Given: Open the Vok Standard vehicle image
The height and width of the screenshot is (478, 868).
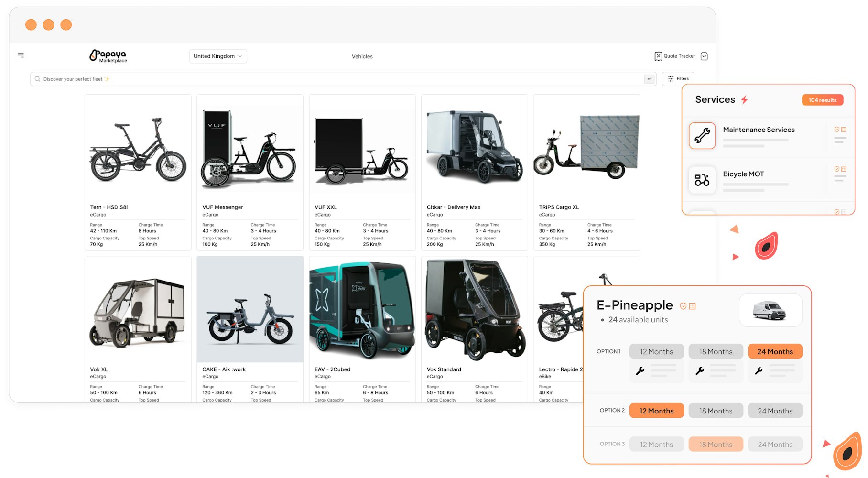Looking at the screenshot, I should point(475,310).
